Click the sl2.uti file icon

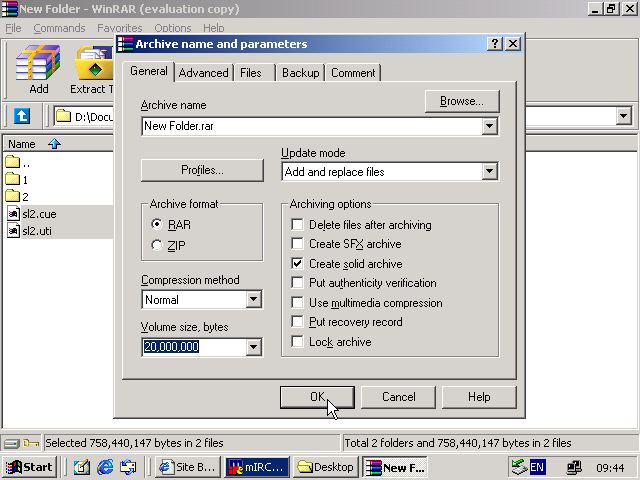13,231
